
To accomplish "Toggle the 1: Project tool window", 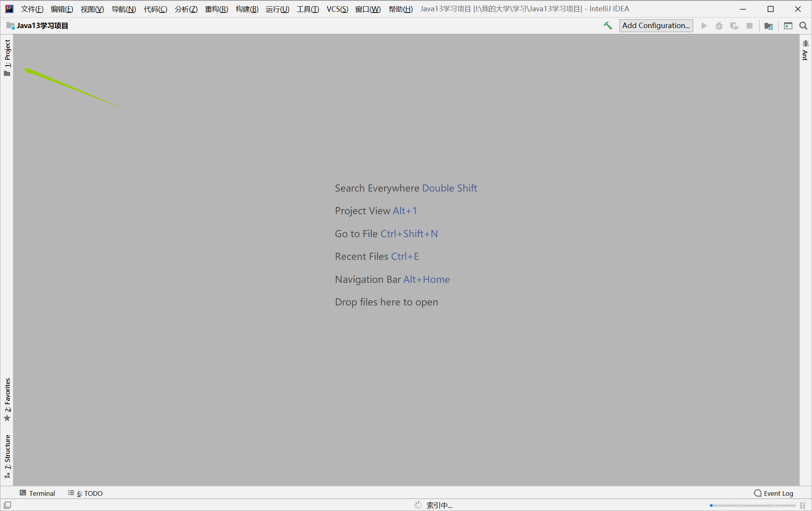I will point(7,57).
